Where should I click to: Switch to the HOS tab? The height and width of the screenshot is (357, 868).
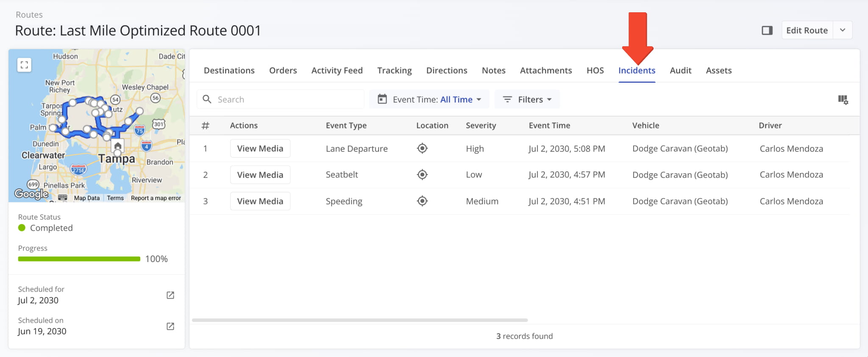[595, 70]
